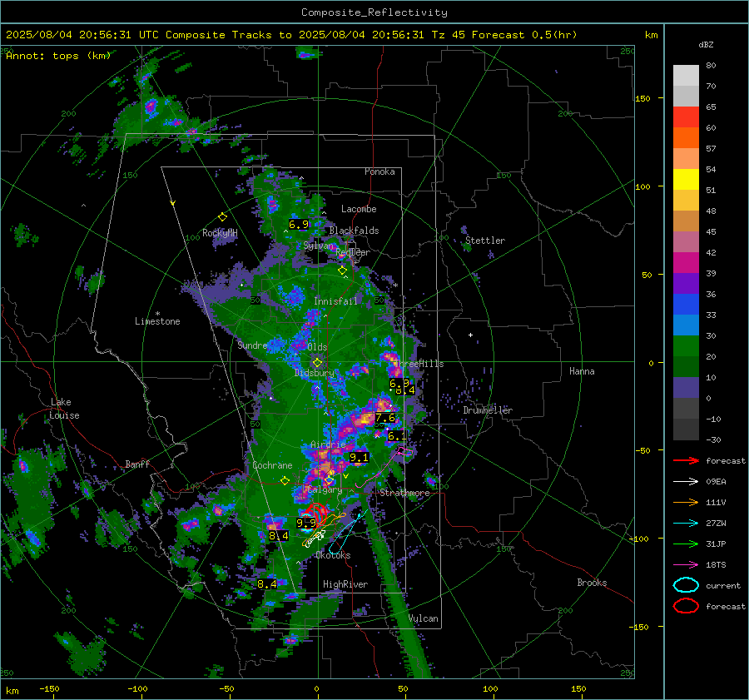Select the white 09EA track arrow
The image size is (749, 700).
686,482
